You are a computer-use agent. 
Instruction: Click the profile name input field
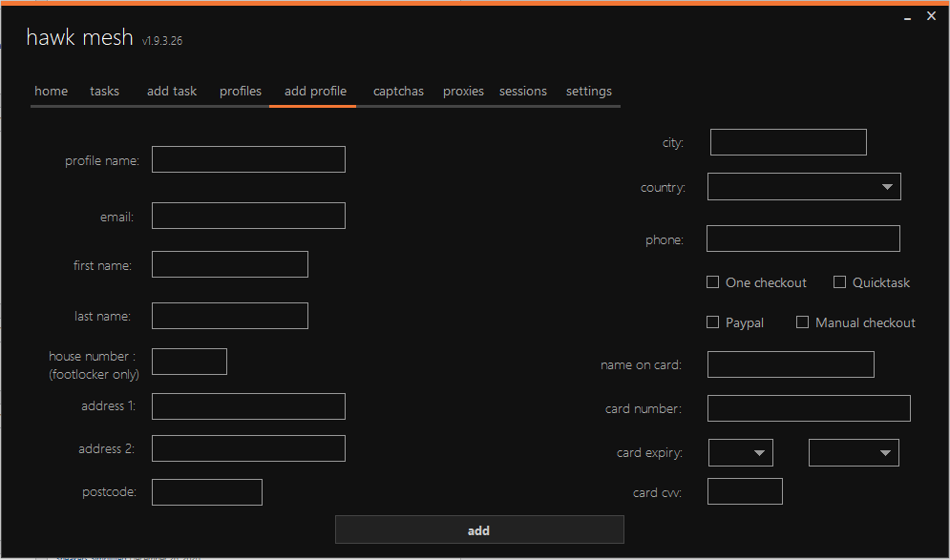pos(248,159)
